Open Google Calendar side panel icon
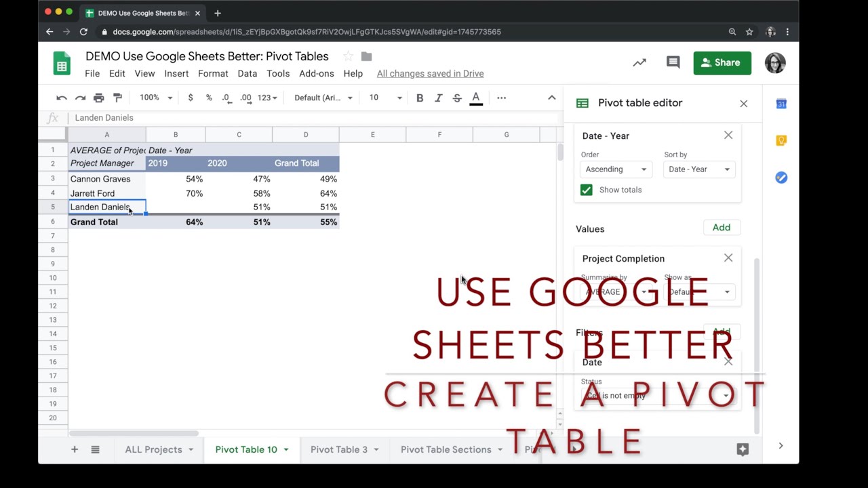868x488 pixels. [x=781, y=104]
